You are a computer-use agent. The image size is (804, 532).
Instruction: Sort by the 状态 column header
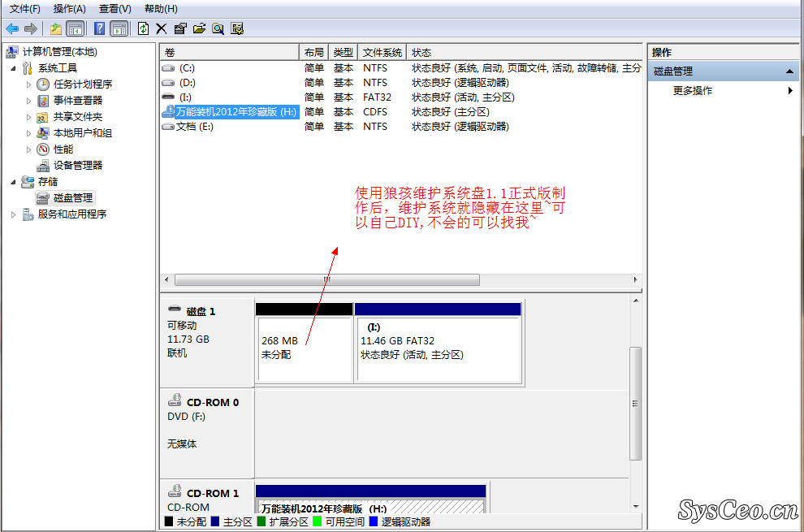[524, 52]
